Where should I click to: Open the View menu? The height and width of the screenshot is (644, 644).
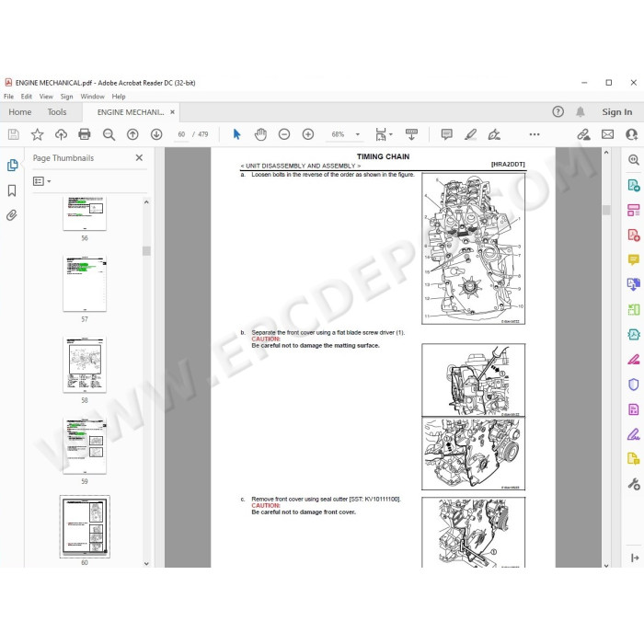click(46, 97)
